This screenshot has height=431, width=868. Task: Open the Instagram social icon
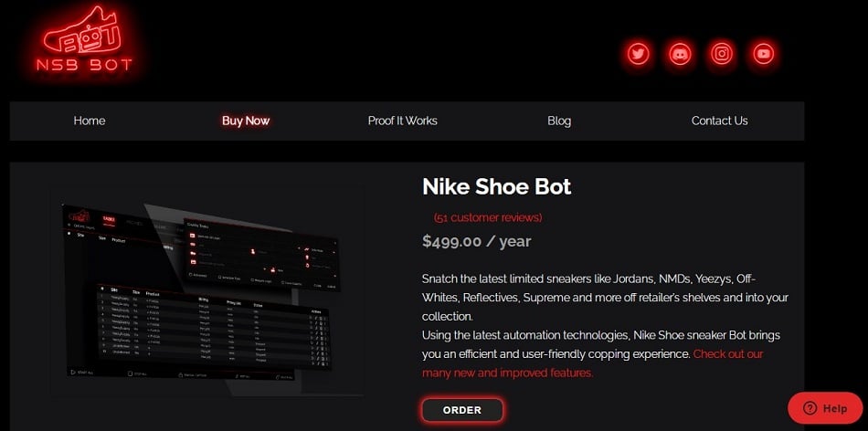(722, 54)
